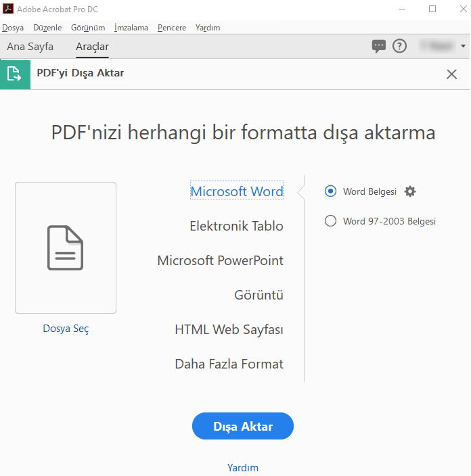Expand the user account dropdown arrow
Image resolution: width=471 pixels, height=476 pixels.
[463, 47]
